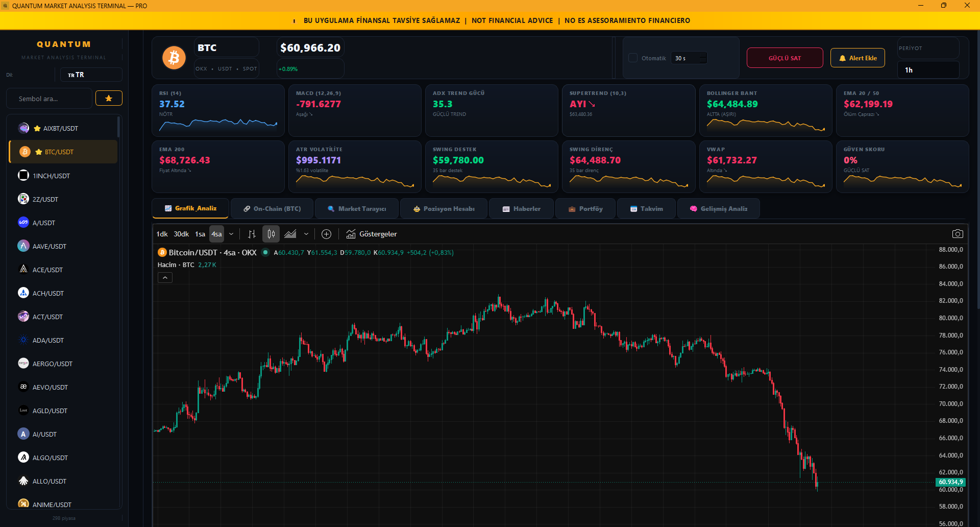Viewport: 980px width, 527px height.
Task: Select the area chart style icon
Action: click(290, 234)
